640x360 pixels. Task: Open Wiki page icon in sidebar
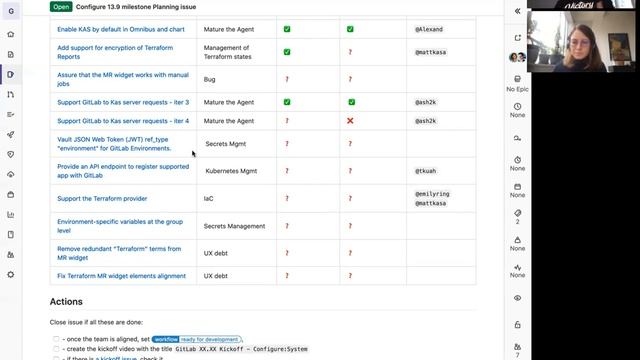11,234
